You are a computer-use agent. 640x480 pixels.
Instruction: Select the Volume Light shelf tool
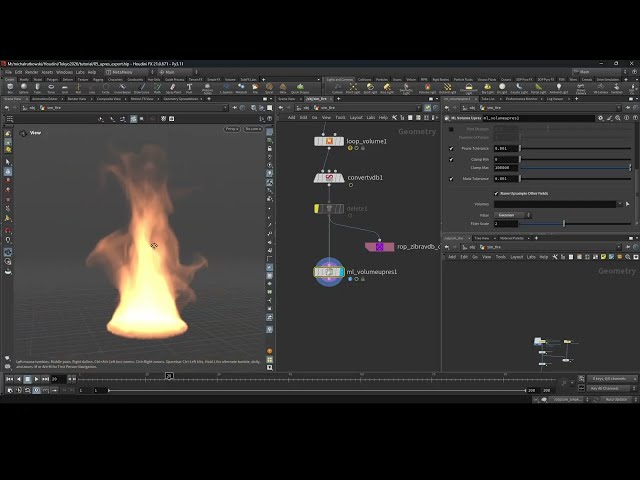pos(427,87)
